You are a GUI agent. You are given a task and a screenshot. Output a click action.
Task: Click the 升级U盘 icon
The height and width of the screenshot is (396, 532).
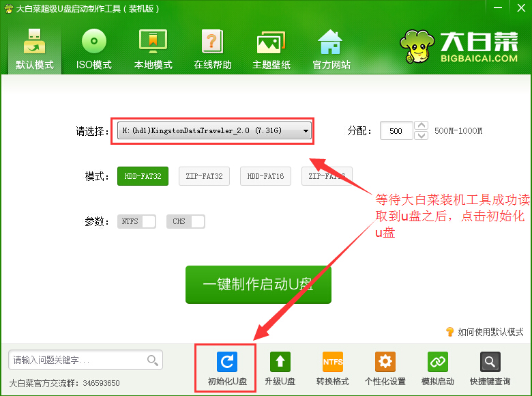pyautogui.click(x=280, y=363)
